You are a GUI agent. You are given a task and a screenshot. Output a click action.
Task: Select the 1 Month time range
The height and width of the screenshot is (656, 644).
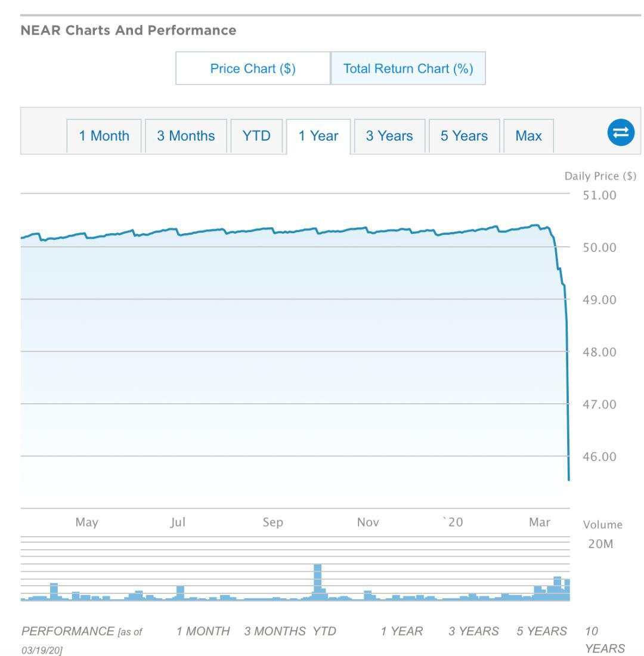pyautogui.click(x=104, y=136)
